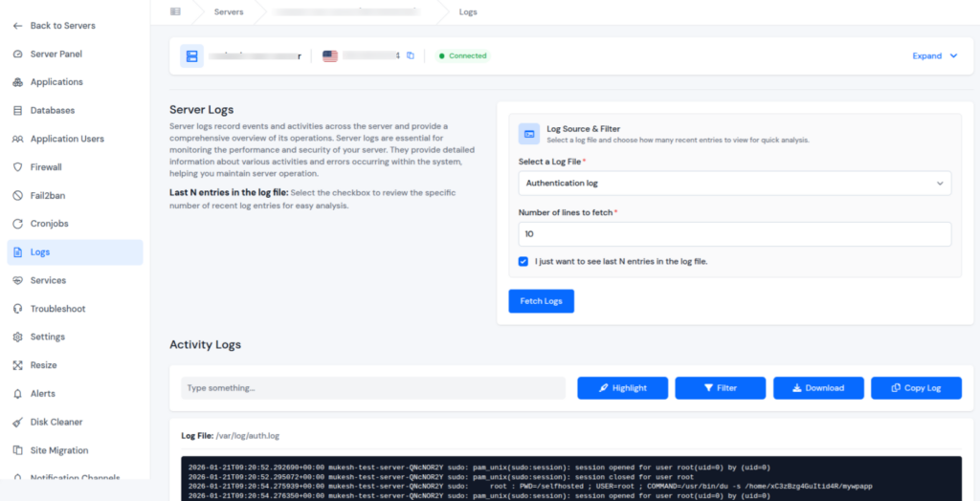This screenshot has width=980, height=501.
Task: Click the Back to Servers link
Action: 62,26
